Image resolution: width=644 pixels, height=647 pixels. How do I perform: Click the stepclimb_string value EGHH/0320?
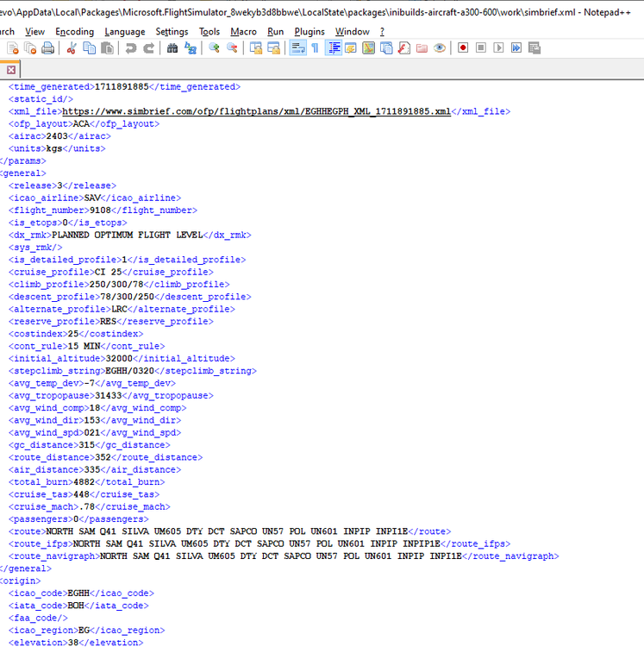click(130, 371)
